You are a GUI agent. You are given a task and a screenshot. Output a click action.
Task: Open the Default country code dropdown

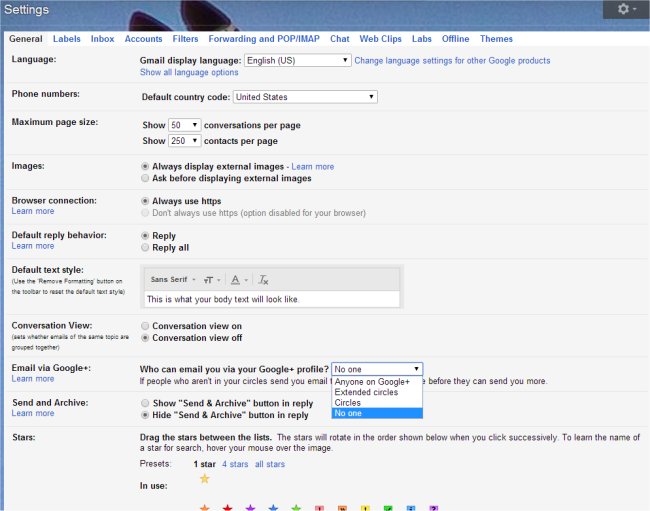(305, 97)
